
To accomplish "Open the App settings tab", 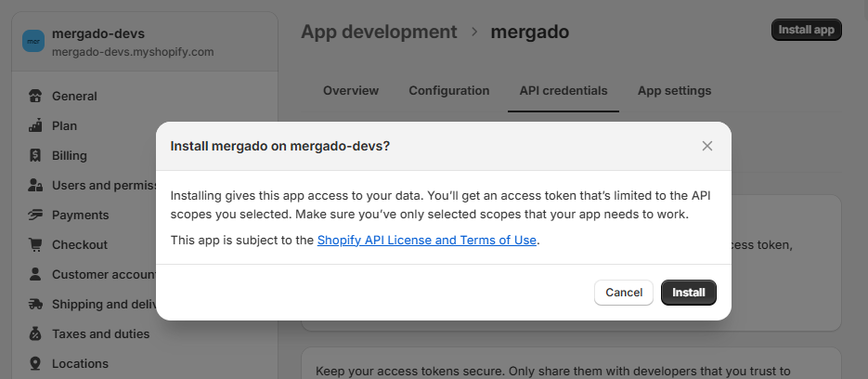I will (674, 91).
